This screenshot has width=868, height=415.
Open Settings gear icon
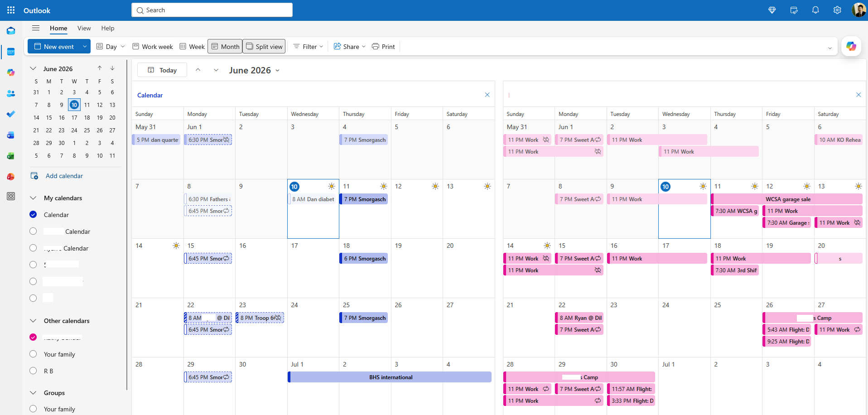click(837, 10)
